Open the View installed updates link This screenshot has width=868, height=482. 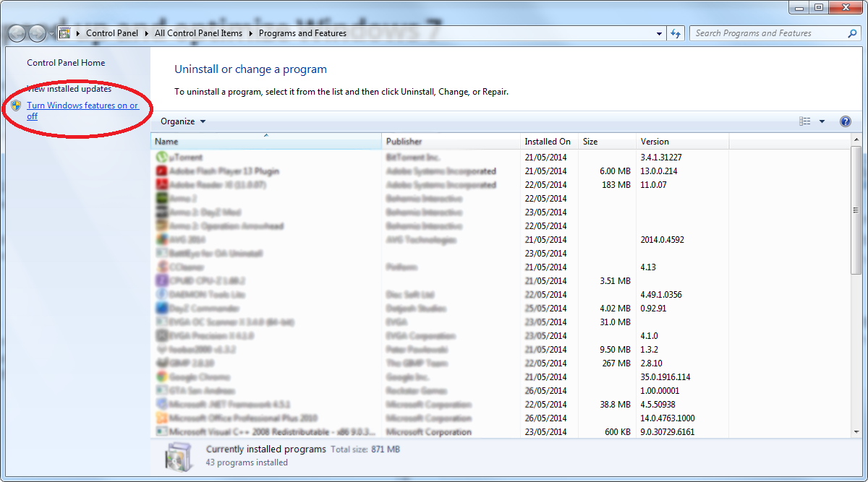point(69,89)
